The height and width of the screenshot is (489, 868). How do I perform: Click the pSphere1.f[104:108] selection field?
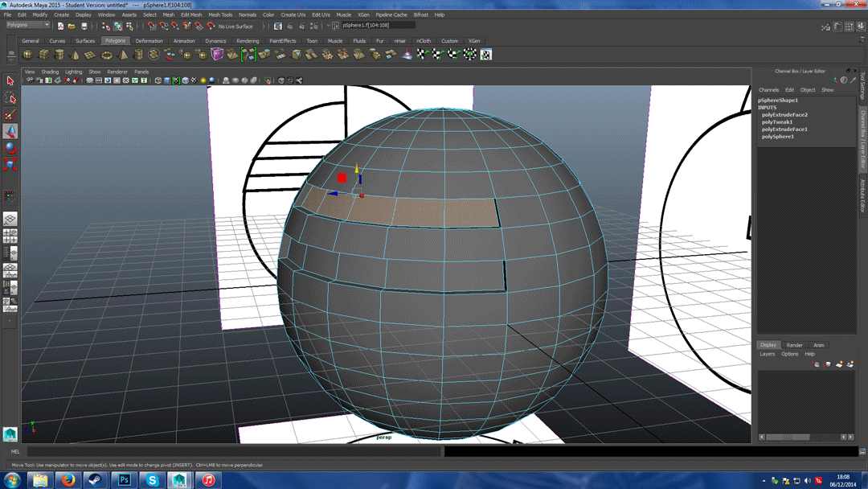tap(378, 26)
